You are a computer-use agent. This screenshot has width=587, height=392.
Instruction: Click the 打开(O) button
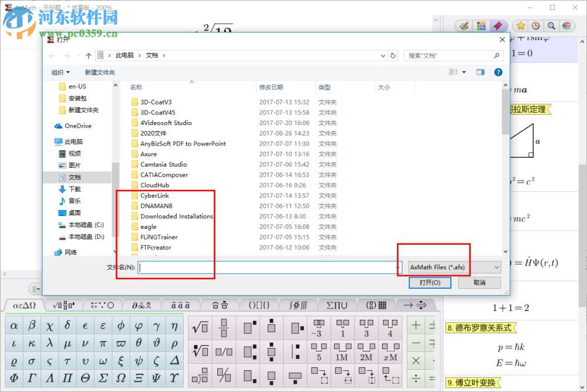pos(430,282)
